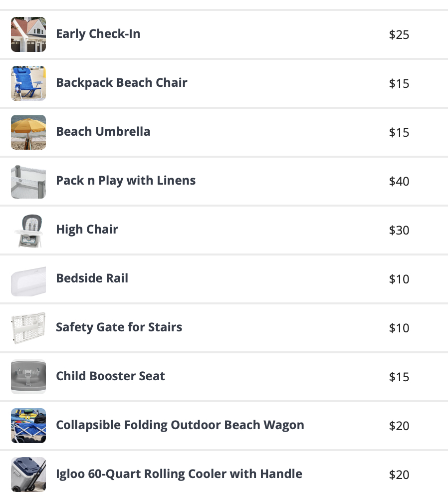
Task: Click the Safety Gate for Stairs label
Action: [x=119, y=327]
